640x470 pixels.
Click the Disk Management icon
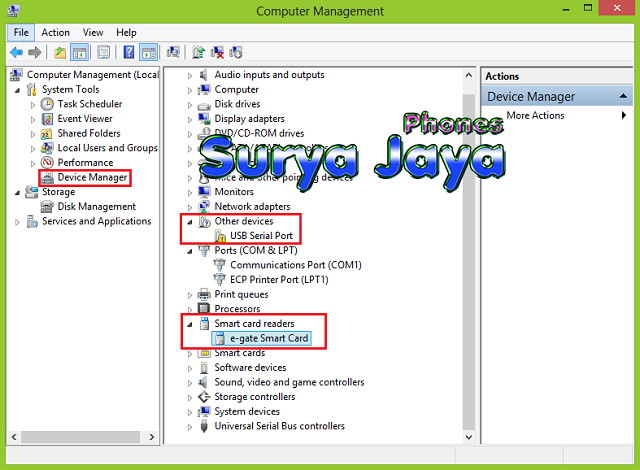click(47, 207)
